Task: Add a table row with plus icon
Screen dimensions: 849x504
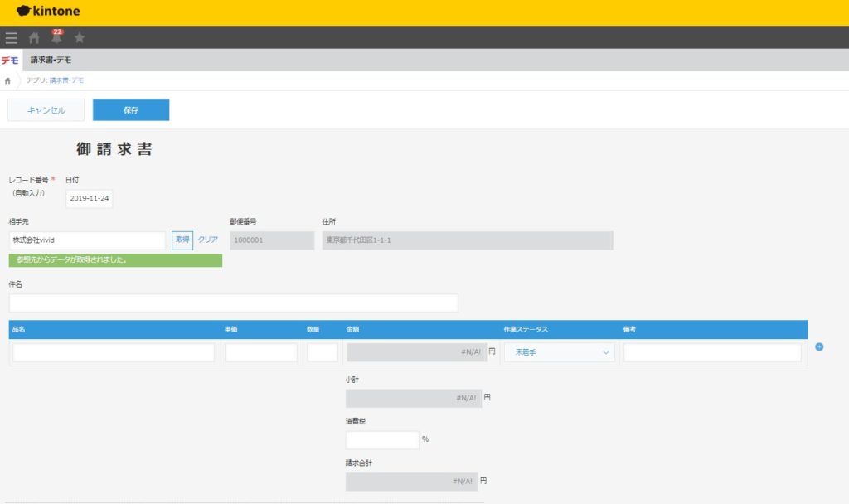Action: pos(819,346)
